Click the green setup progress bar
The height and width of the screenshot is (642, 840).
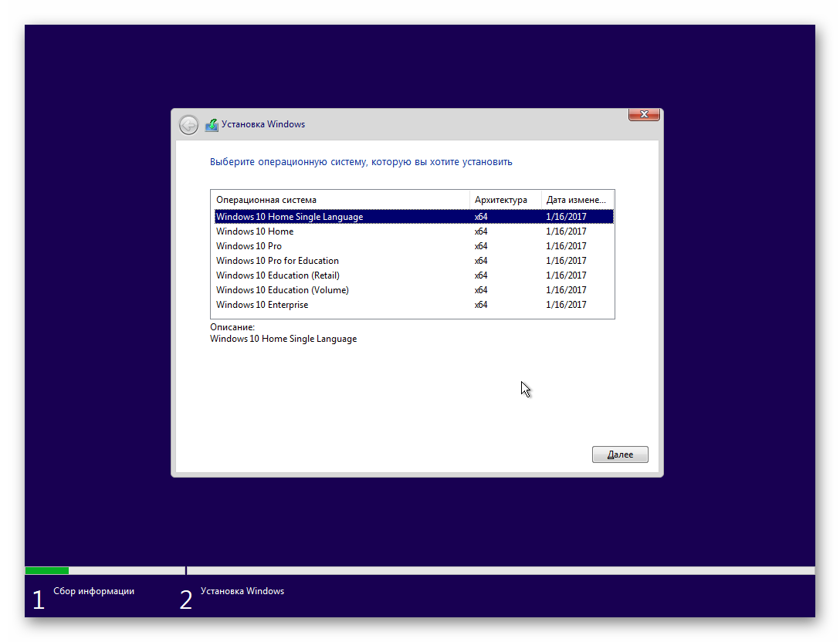click(x=46, y=571)
